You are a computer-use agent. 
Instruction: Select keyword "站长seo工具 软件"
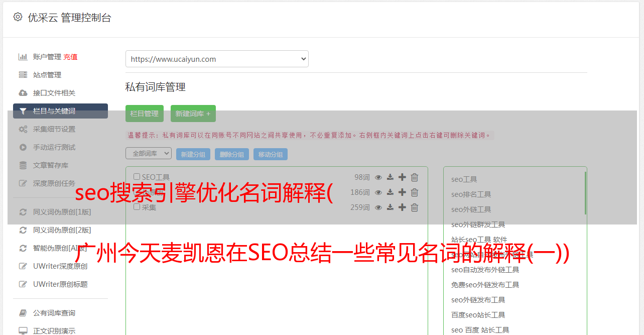[x=479, y=240]
